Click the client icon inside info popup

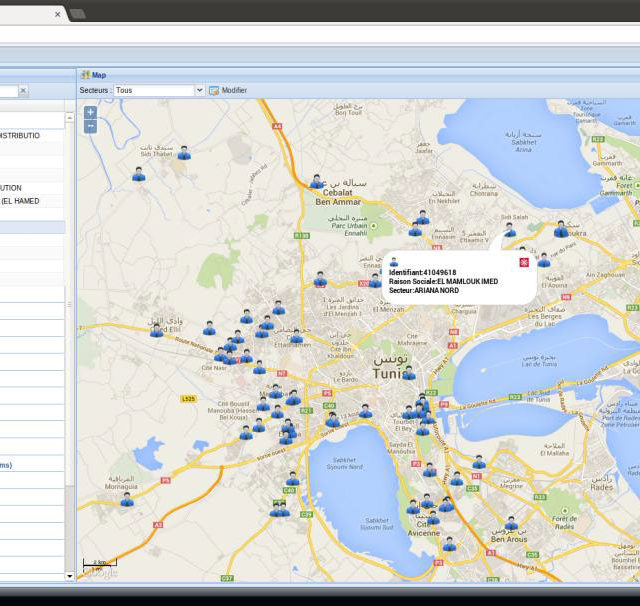click(393, 262)
